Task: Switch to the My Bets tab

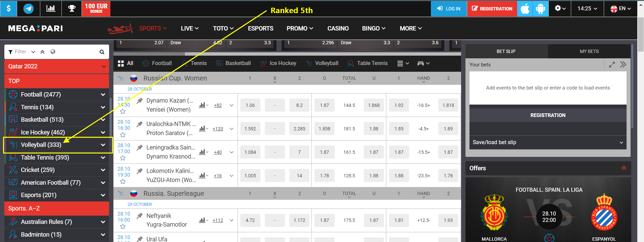Action: click(589, 51)
